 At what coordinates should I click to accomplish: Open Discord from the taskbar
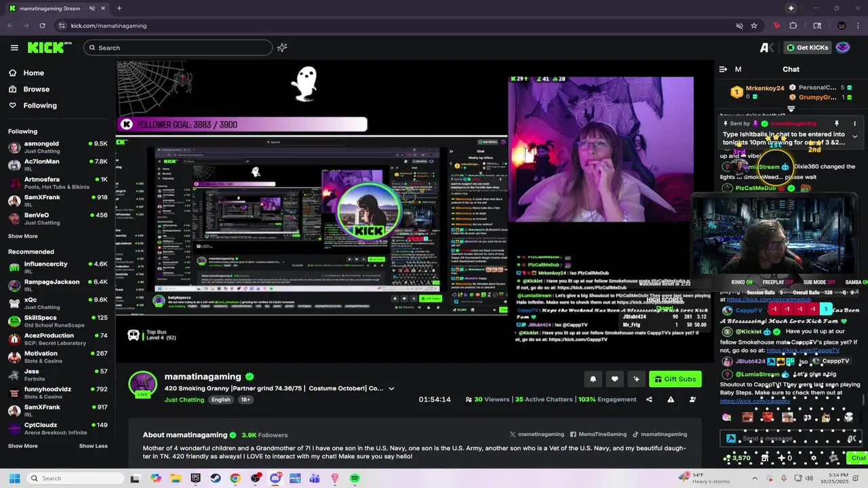[275, 479]
